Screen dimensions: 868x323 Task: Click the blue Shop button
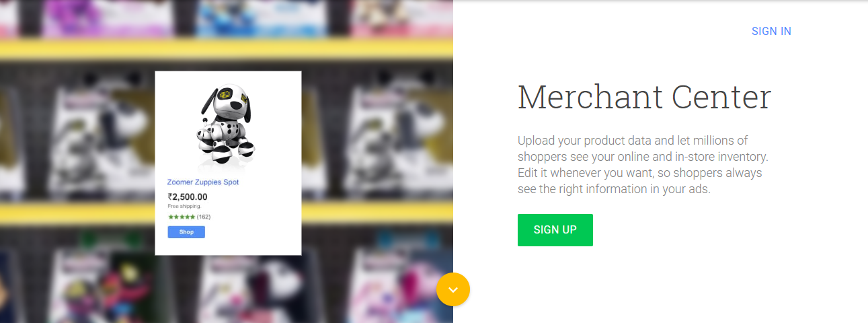186,232
